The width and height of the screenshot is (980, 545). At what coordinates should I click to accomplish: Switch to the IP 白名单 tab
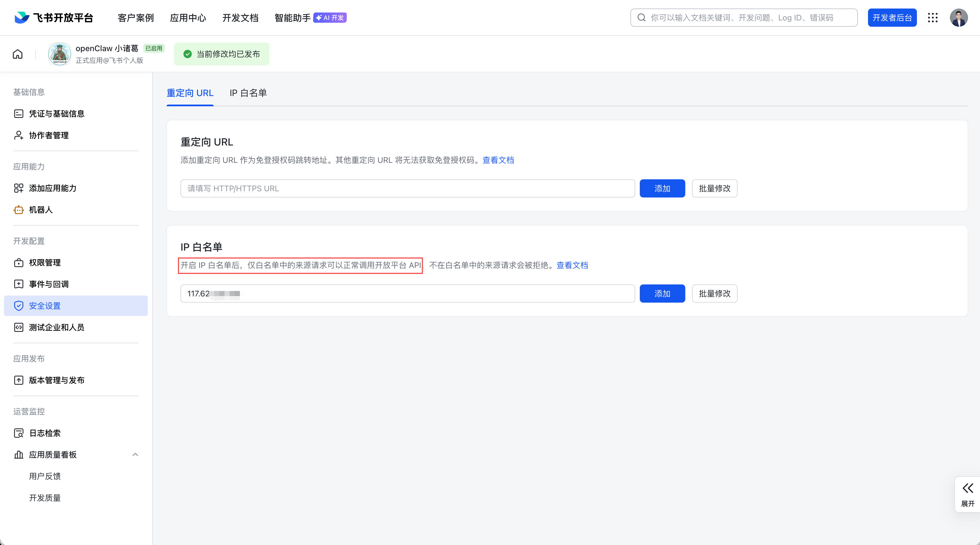[x=248, y=93]
